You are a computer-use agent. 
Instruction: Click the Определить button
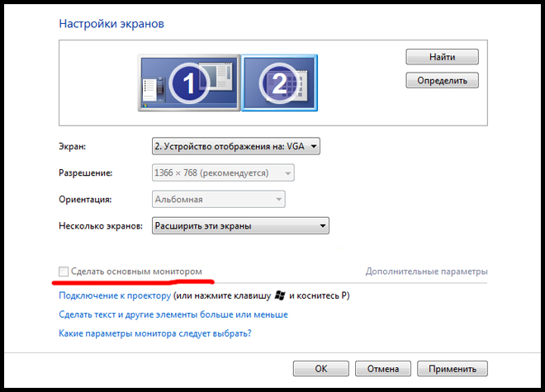coord(442,80)
